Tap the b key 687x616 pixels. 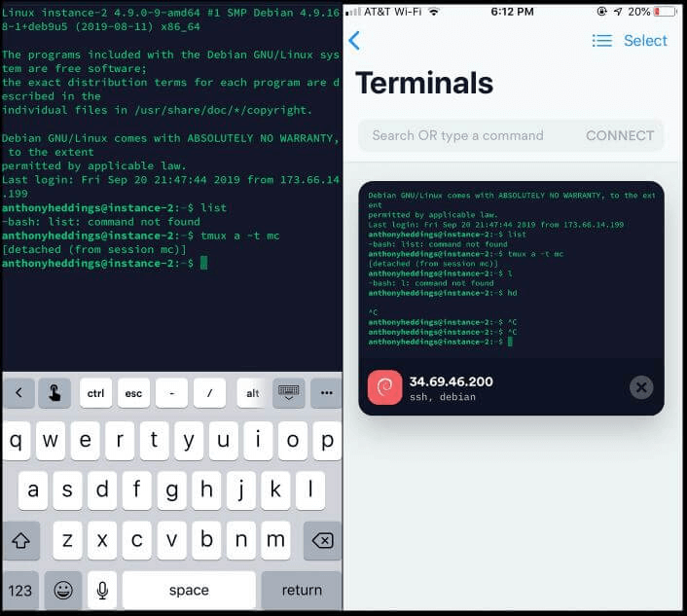tap(206, 541)
